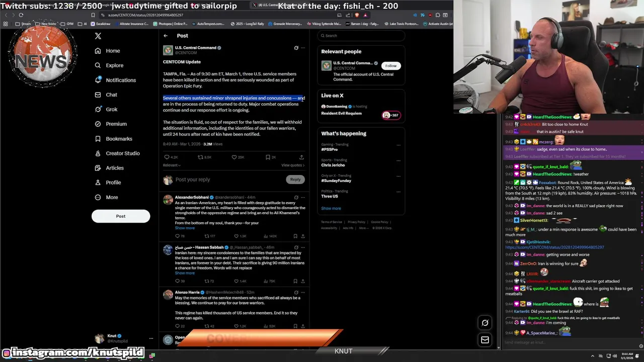Screen dimensions: 644x362
Task: Share Hassan Sabbah's reply
Action: click(x=303, y=281)
